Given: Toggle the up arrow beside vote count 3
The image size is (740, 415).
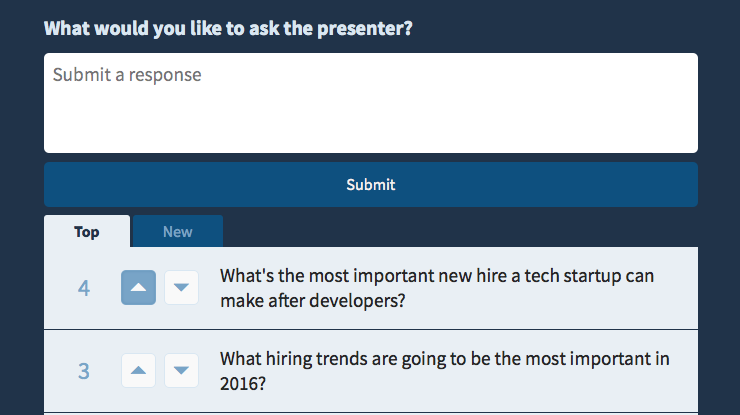Looking at the screenshot, I should point(138,371).
